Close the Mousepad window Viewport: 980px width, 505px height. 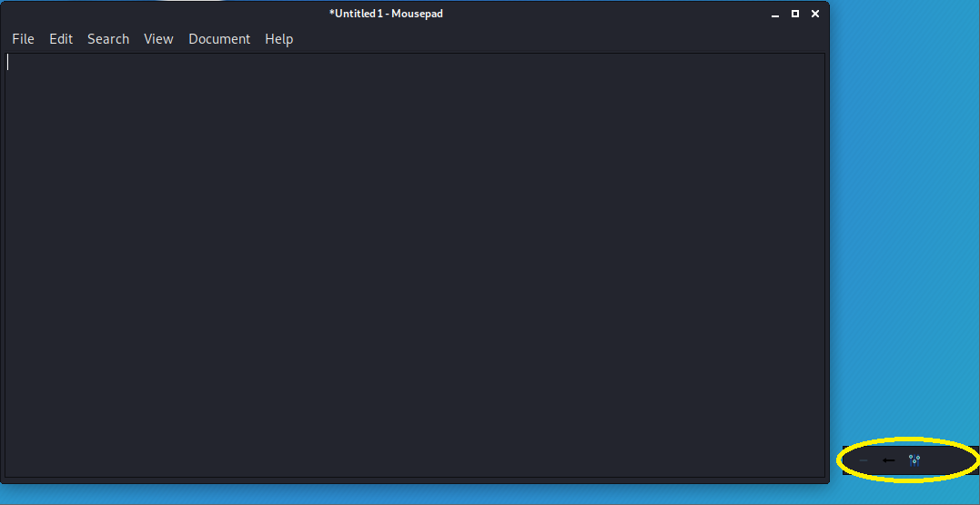(815, 14)
